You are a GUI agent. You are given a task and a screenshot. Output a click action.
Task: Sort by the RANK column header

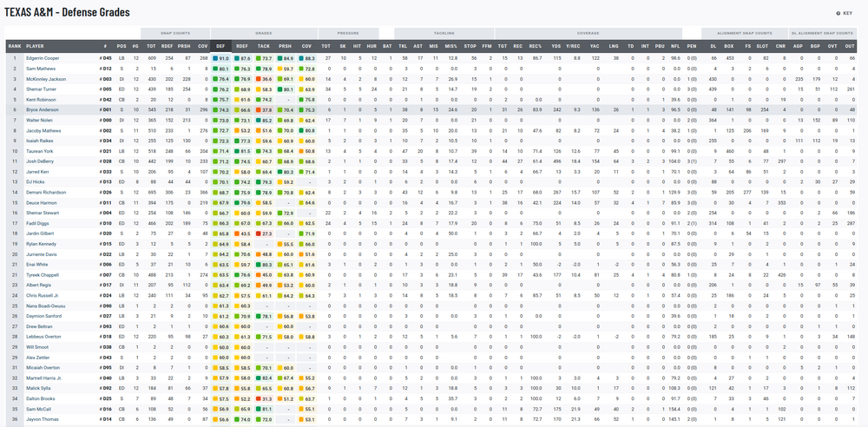point(14,45)
